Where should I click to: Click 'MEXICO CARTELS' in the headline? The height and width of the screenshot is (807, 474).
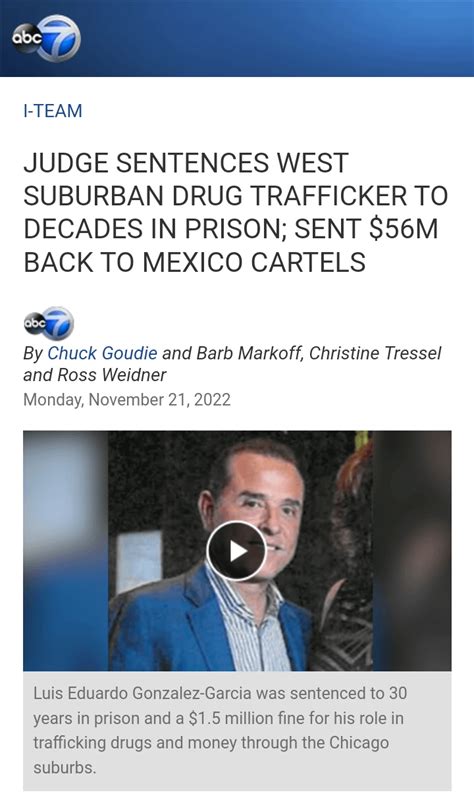point(254,262)
